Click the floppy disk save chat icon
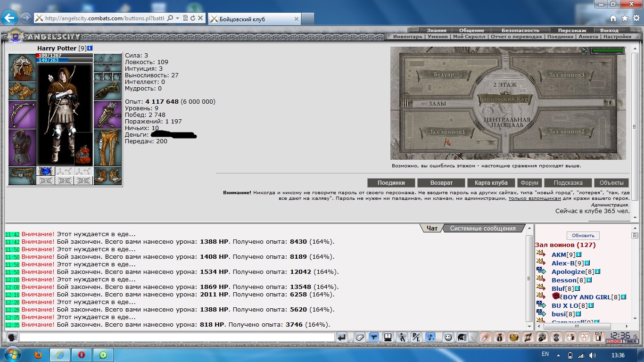The image size is (644, 362). tap(388, 337)
